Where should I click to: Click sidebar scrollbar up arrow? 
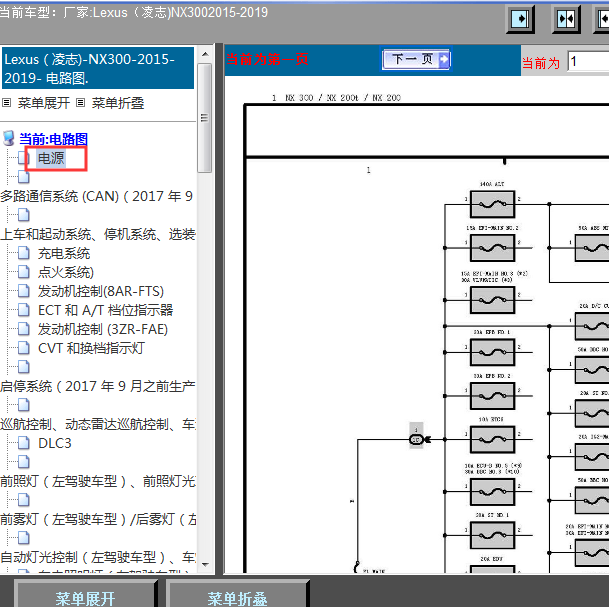pyautogui.click(x=205, y=54)
